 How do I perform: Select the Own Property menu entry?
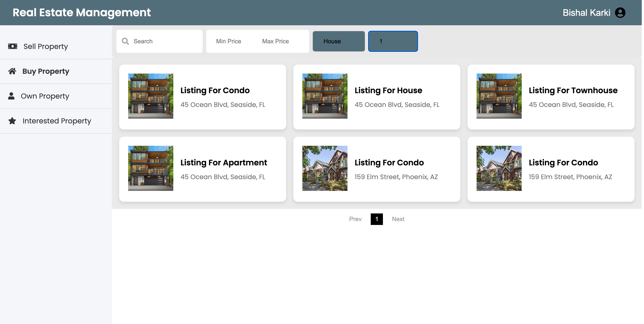(x=45, y=96)
